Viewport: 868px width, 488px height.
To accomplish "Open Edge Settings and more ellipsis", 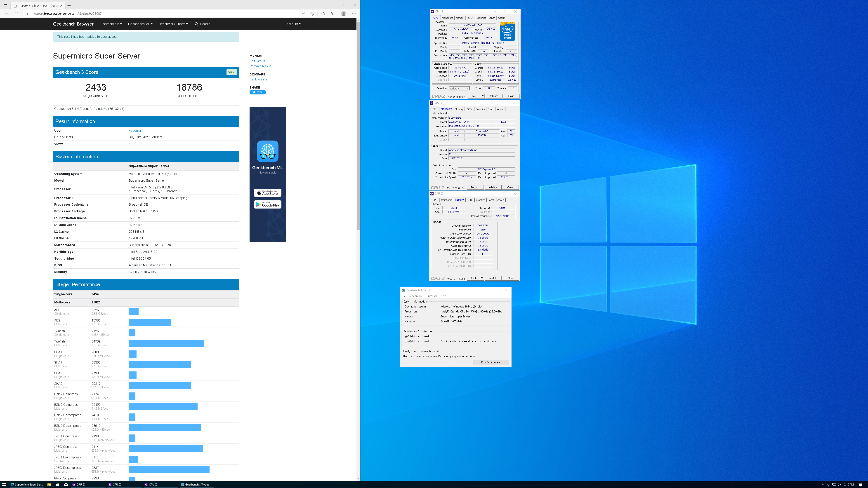I will click(x=354, y=14).
